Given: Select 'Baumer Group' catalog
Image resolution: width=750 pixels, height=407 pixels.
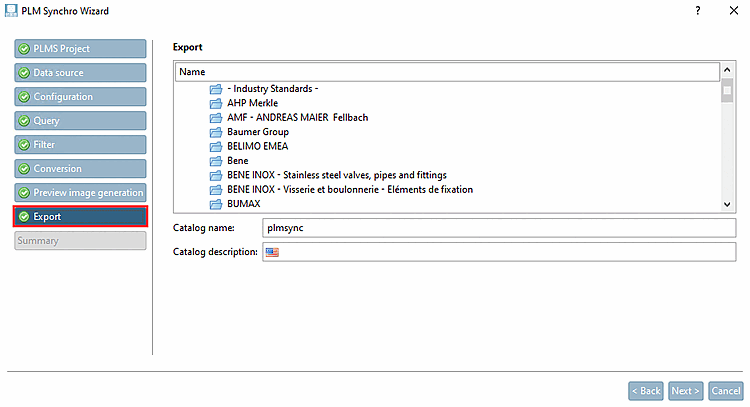Looking at the screenshot, I should click(258, 132).
